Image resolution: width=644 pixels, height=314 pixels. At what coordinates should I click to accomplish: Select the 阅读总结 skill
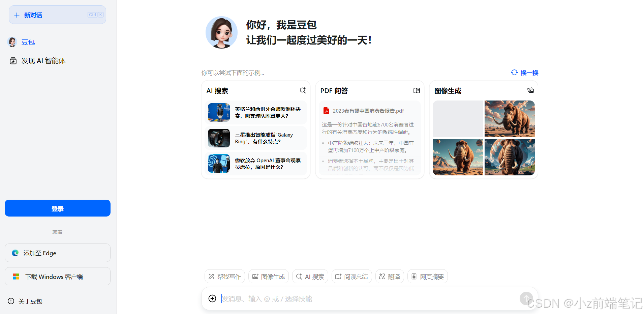click(351, 276)
